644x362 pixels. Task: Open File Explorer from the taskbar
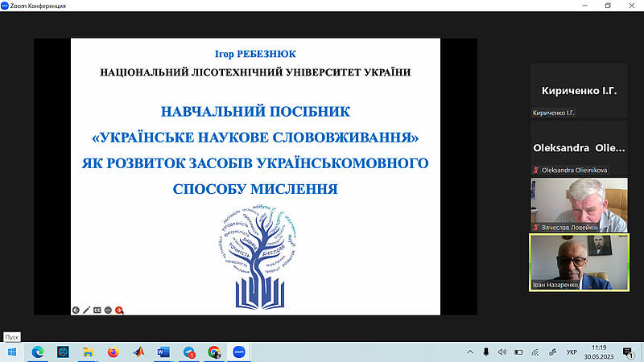[x=88, y=352]
